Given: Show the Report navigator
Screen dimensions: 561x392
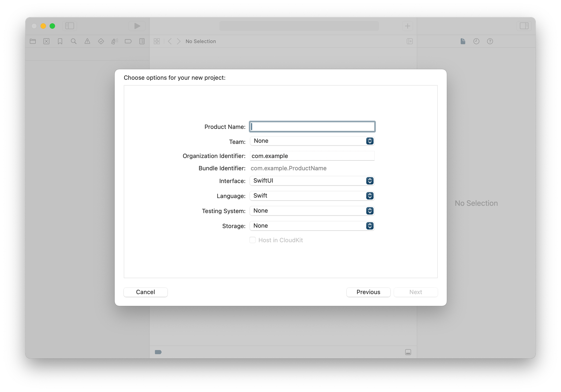Looking at the screenshot, I should click(x=142, y=41).
